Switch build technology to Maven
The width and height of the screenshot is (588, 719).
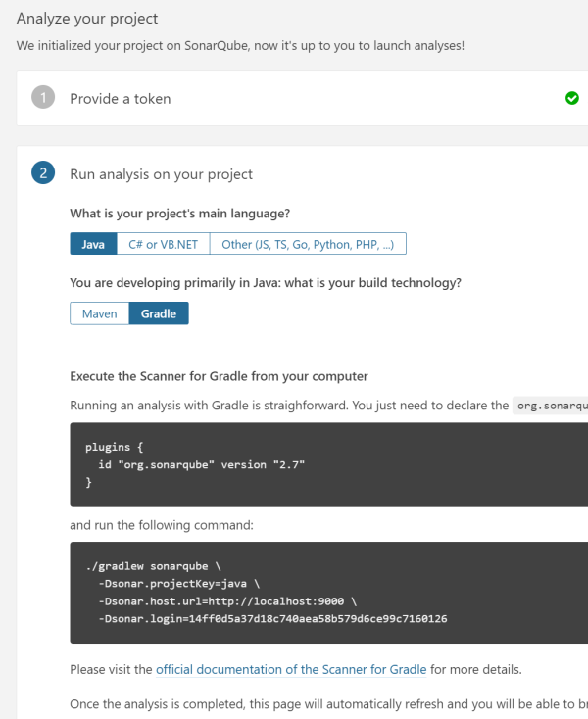99,313
